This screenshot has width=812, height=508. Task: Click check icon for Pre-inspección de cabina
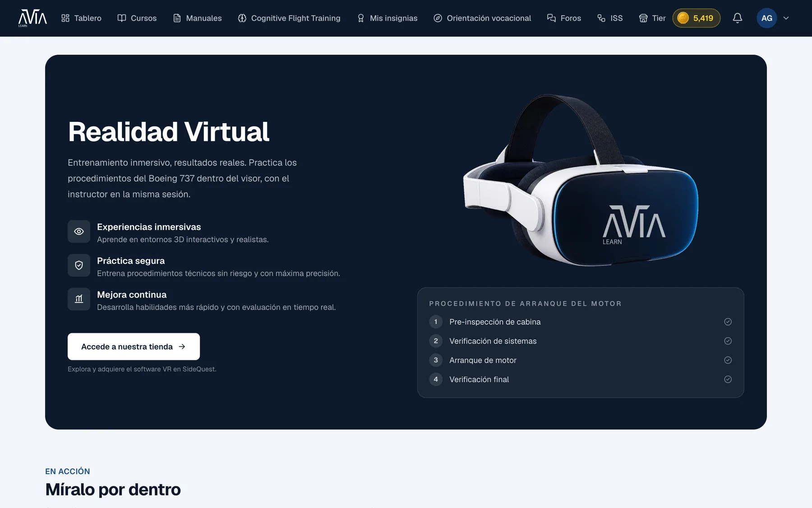click(x=728, y=322)
